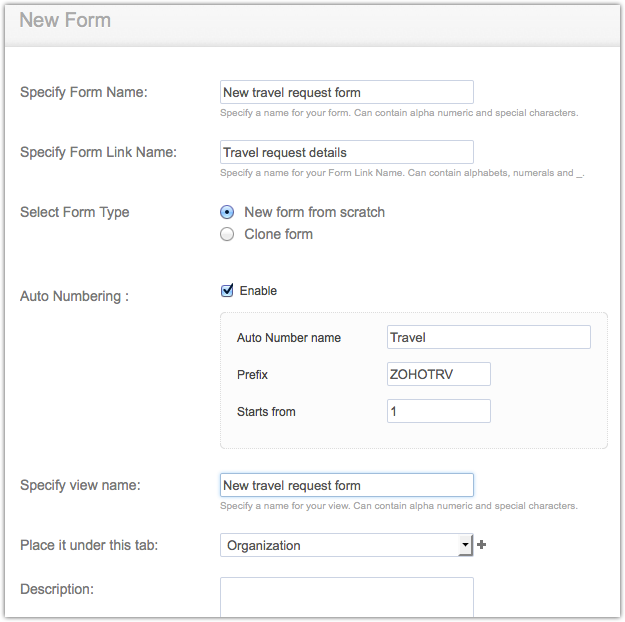
Task: Click the Auto Numbering label text
Action: (x=75, y=296)
